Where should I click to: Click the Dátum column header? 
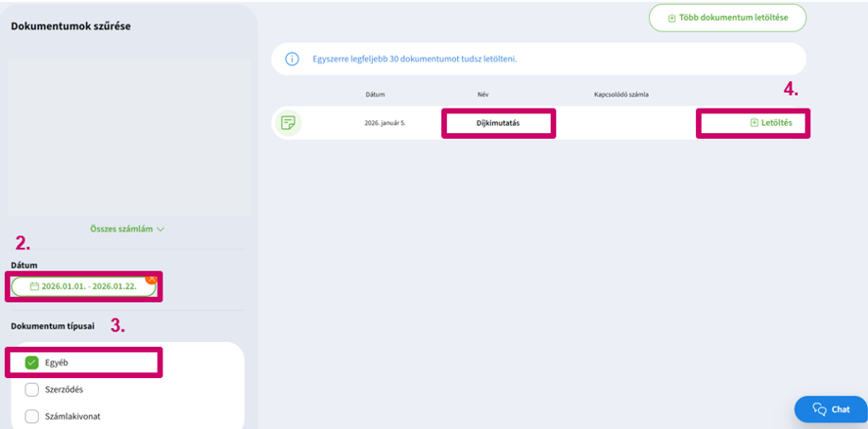click(375, 94)
